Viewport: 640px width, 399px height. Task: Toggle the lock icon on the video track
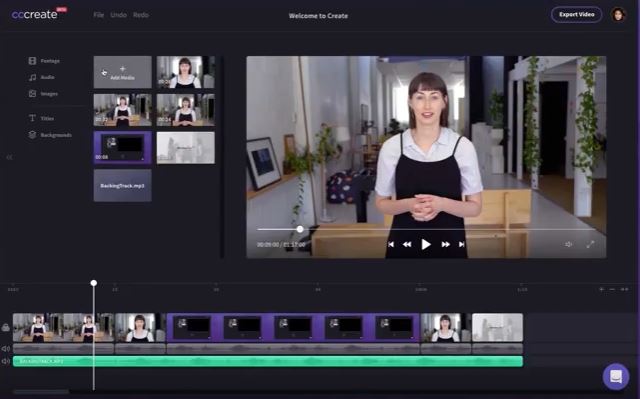point(6,327)
